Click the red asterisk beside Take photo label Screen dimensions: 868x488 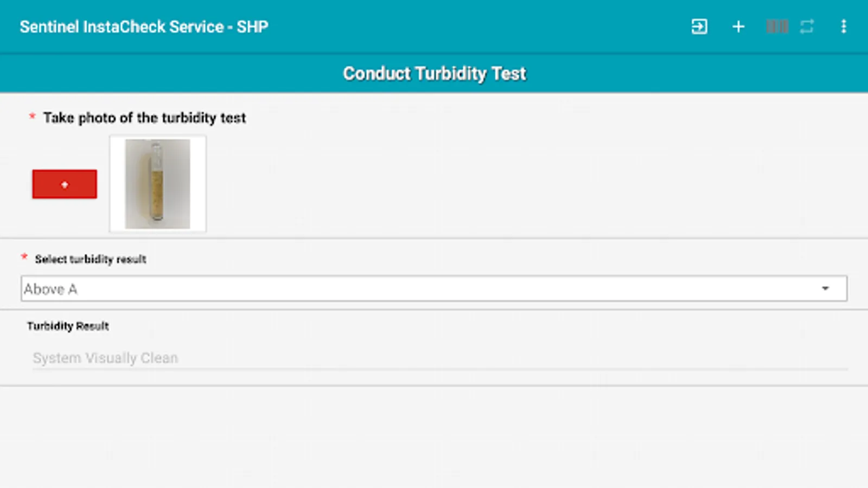coord(32,116)
